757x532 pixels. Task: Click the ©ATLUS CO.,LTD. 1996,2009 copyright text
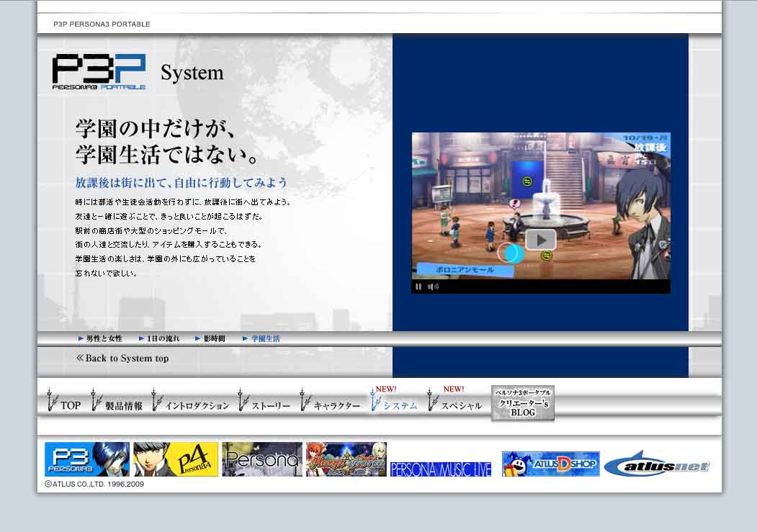(x=94, y=484)
